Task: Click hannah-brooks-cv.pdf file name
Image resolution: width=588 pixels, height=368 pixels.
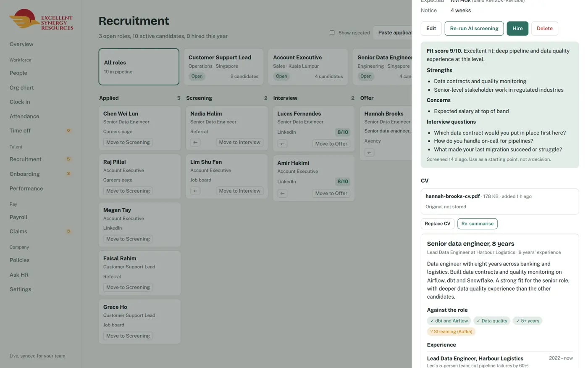Action: point(452,196)
